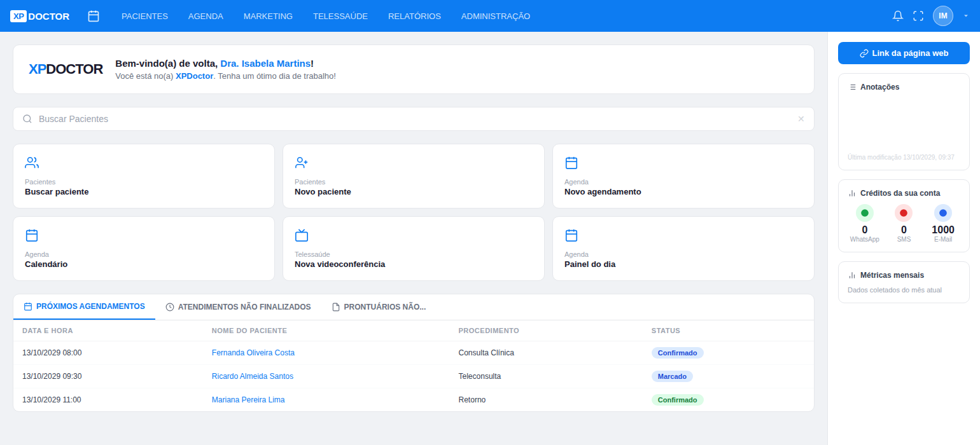
Task: Open the ADMINISTRAÇÃO menu
Action: tap(496, 16)
